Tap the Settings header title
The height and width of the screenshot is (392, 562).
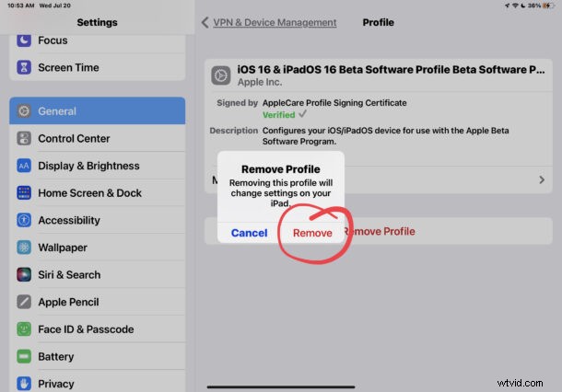pyautogui.click(x=97, y=22)
